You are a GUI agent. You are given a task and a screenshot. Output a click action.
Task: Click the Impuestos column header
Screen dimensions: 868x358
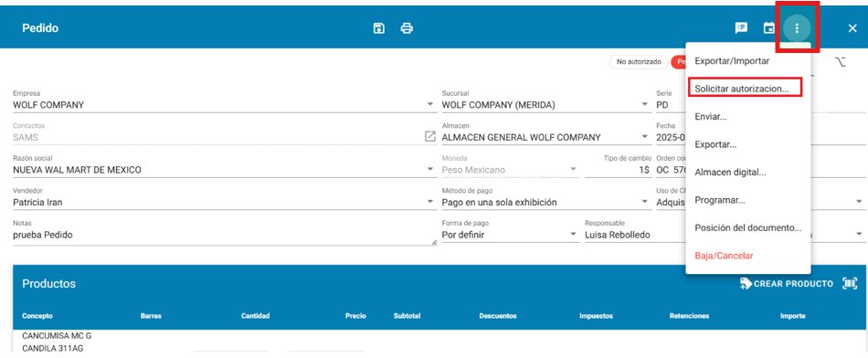click(596, 316)
